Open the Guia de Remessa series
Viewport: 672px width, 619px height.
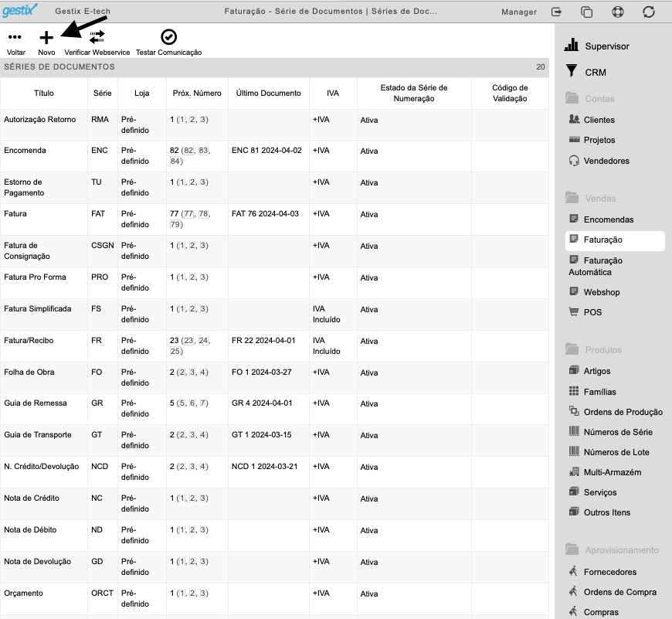point(35,403)
